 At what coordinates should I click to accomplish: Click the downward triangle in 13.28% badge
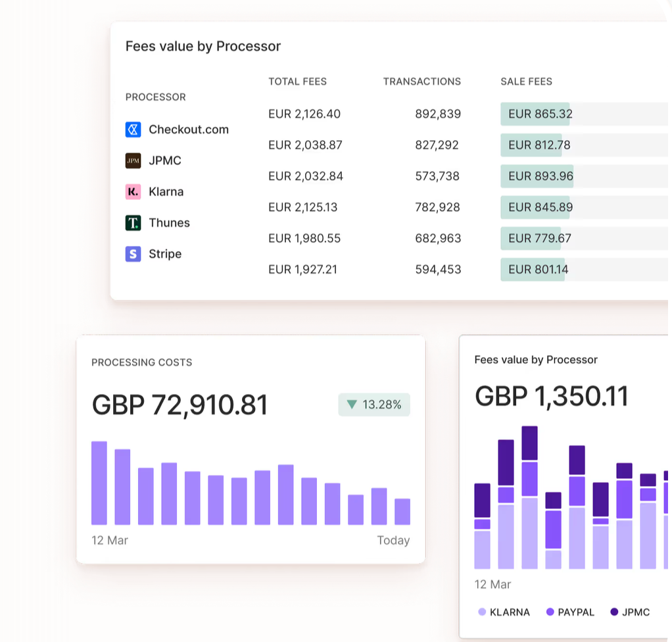coord(351,405)
